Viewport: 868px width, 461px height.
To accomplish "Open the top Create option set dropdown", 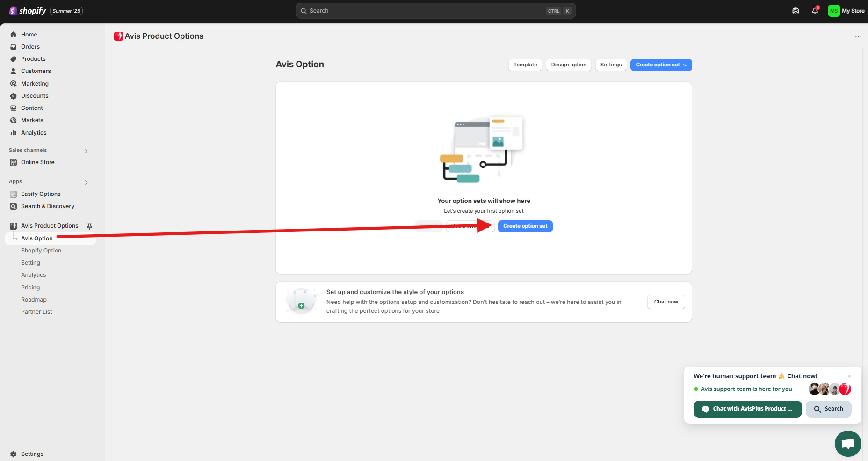I will pos(661,65).
